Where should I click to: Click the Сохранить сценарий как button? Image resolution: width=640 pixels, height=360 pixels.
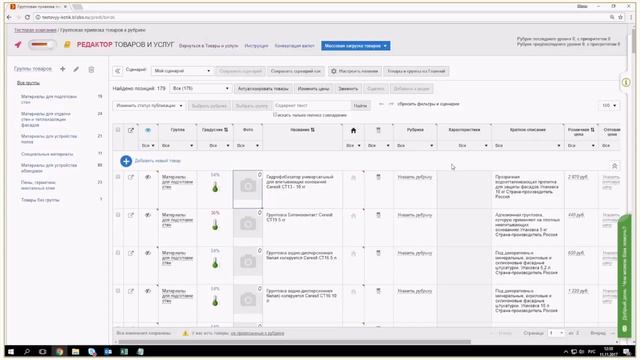pos(296,71)
